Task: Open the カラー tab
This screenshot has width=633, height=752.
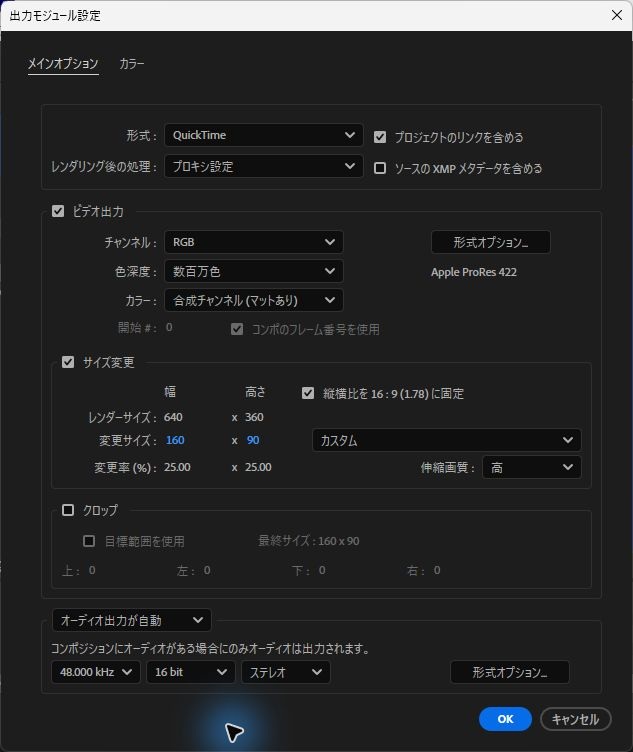Action: [131, 64]
